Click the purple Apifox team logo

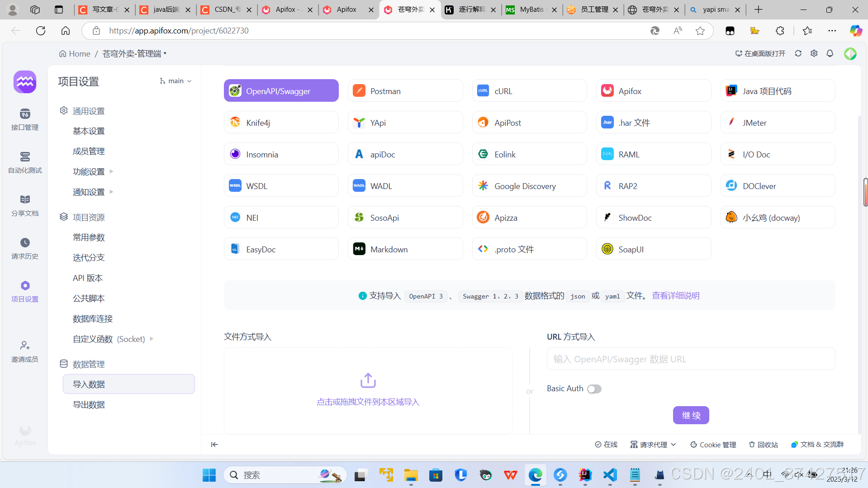(x=25, y=82)
